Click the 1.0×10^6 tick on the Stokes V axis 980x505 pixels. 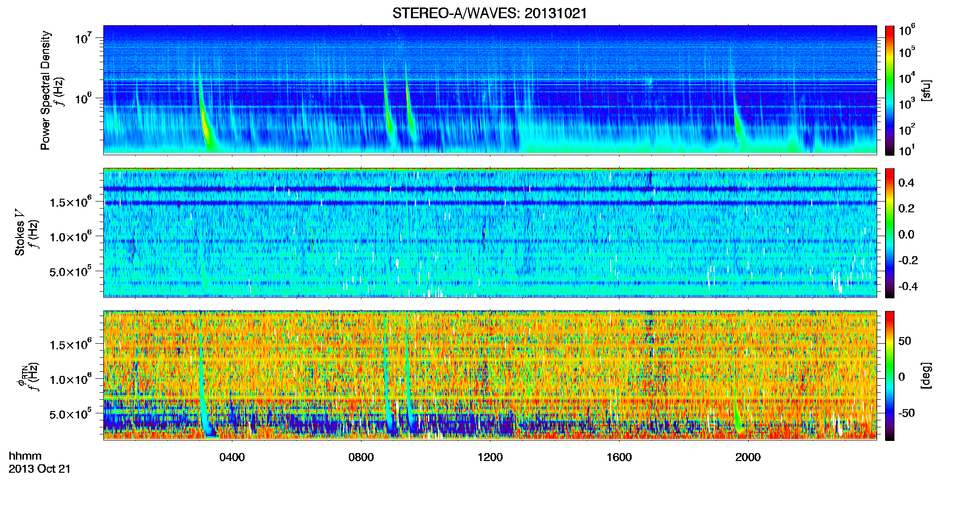[x=71, y=237]
